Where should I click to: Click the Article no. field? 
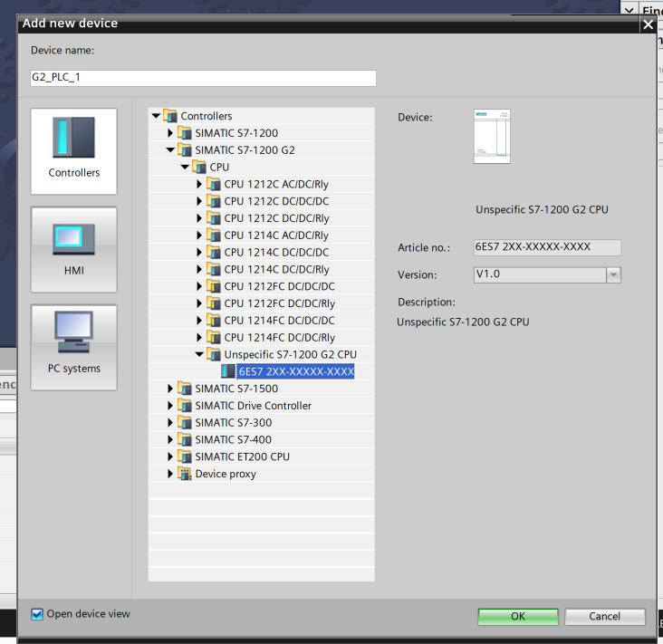tap(547, 247)
